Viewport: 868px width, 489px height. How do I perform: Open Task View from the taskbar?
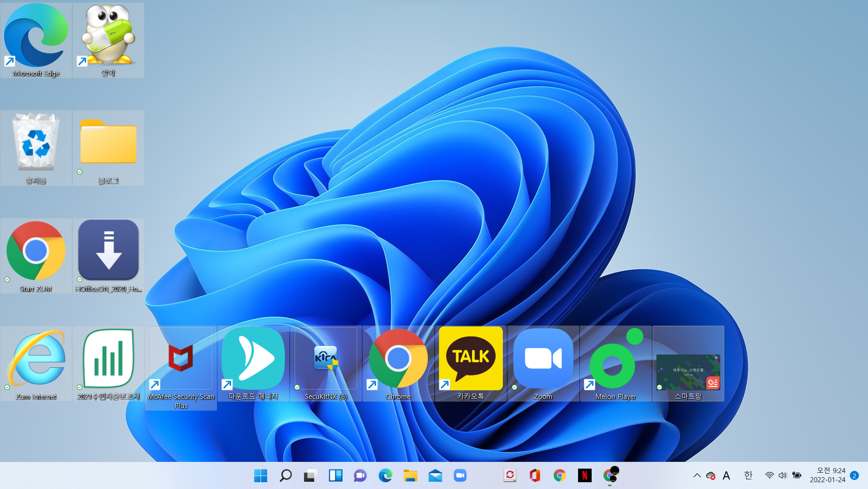[x=310, y=475]
